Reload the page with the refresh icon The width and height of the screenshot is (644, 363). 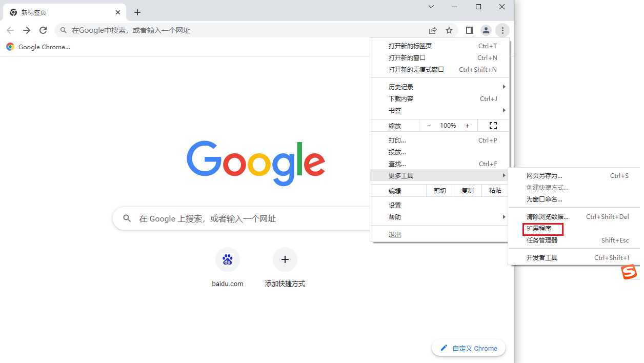(43, 30)
